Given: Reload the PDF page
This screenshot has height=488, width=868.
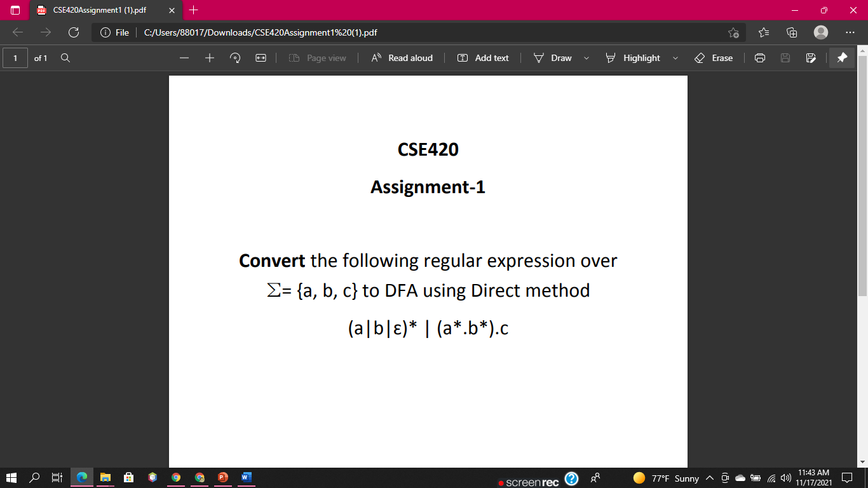Looking at the screenshot, I should (74, 32).
